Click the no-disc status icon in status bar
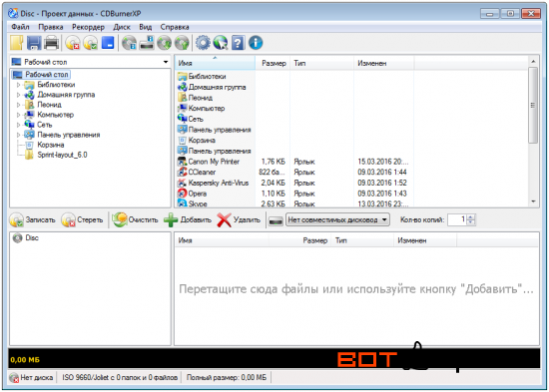The width and height of the screenshot is (549, 392). point(14,378)
